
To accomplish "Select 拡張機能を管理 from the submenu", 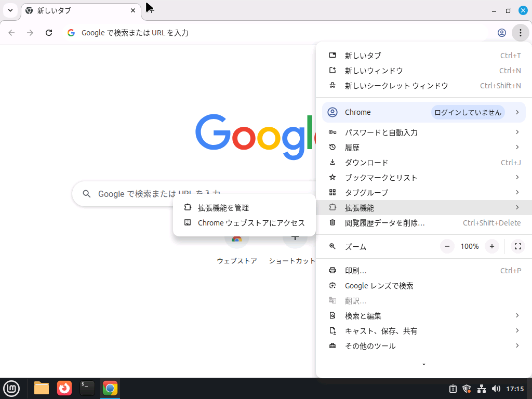I will [x=225, y=207].
